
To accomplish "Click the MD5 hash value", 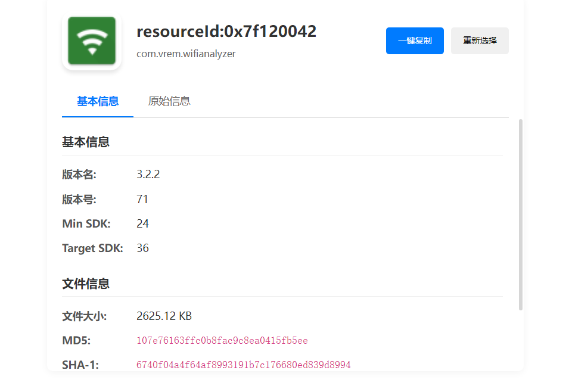I will coord(222,341).
